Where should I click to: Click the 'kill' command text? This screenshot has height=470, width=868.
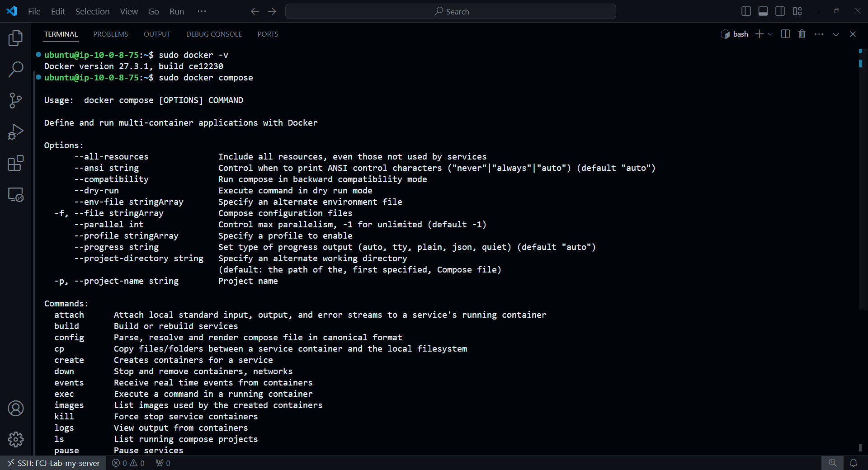pos(64,417)
